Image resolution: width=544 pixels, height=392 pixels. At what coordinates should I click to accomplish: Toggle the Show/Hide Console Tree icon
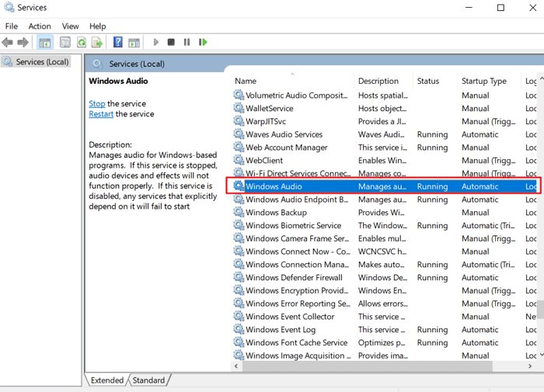click(x=45, y=42)
